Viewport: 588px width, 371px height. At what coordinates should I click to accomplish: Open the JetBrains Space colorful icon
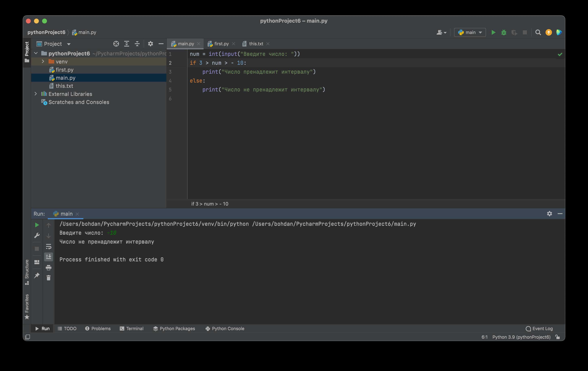(x=559, y=32)
